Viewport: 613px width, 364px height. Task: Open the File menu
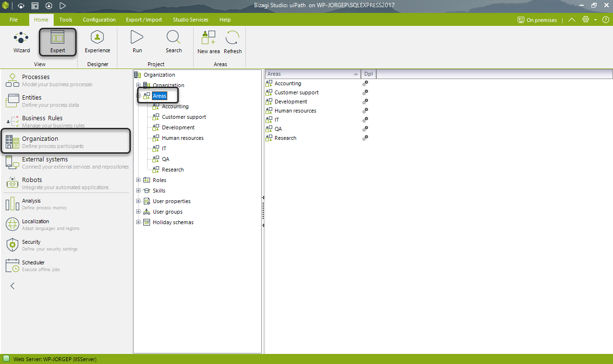pyautogui.click(x=13, y=20)
